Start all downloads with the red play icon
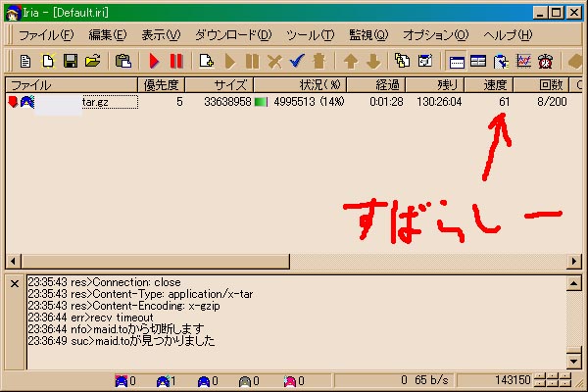 click(154, 61)
